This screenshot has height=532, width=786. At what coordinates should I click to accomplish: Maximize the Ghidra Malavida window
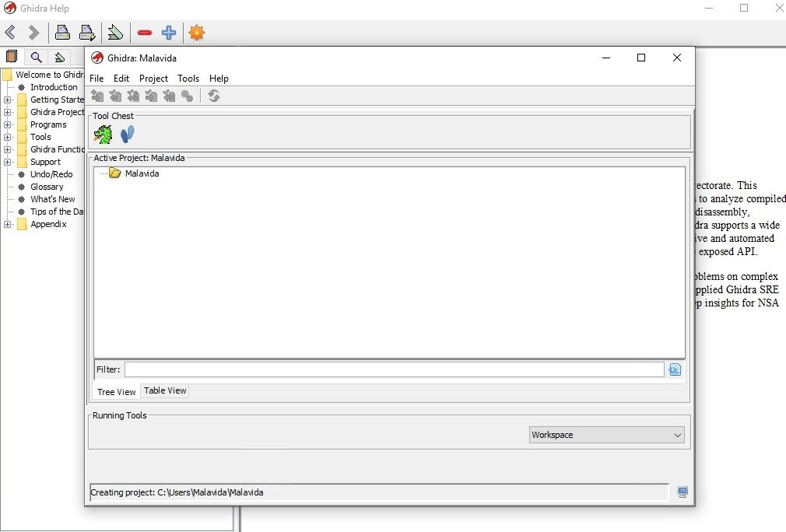[640, 58]
